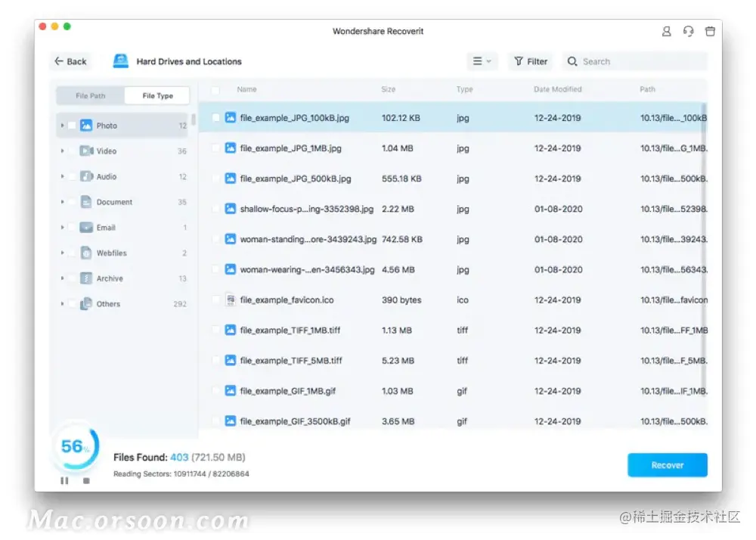Screen dimensions: 756x540
Task: Switch to the File Path tab
Action: point(90,95)
